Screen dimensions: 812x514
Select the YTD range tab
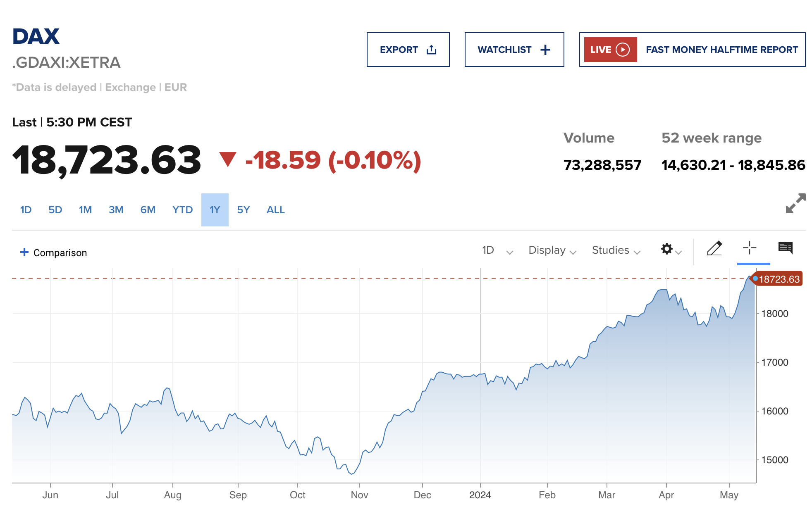coord(182,210)
